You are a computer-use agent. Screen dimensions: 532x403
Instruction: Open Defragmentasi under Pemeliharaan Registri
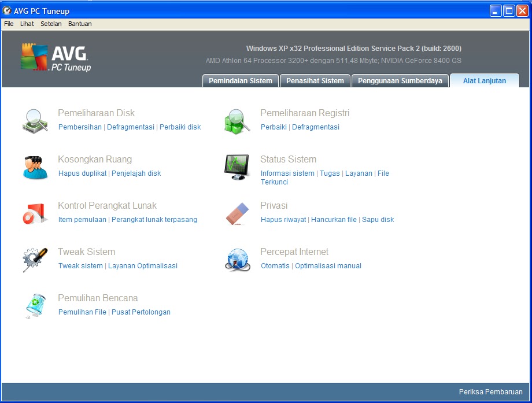click(316, 127)
